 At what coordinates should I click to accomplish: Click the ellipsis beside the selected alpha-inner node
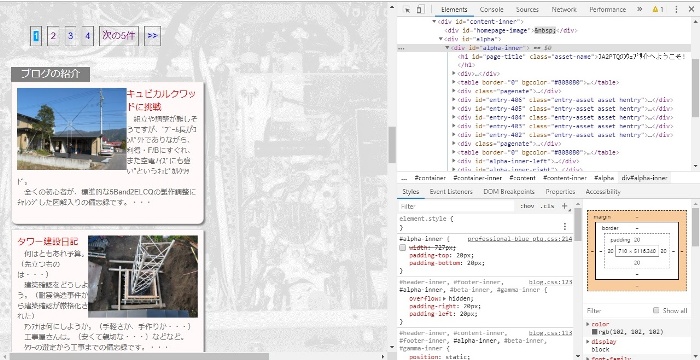click(x=401, y=48)
